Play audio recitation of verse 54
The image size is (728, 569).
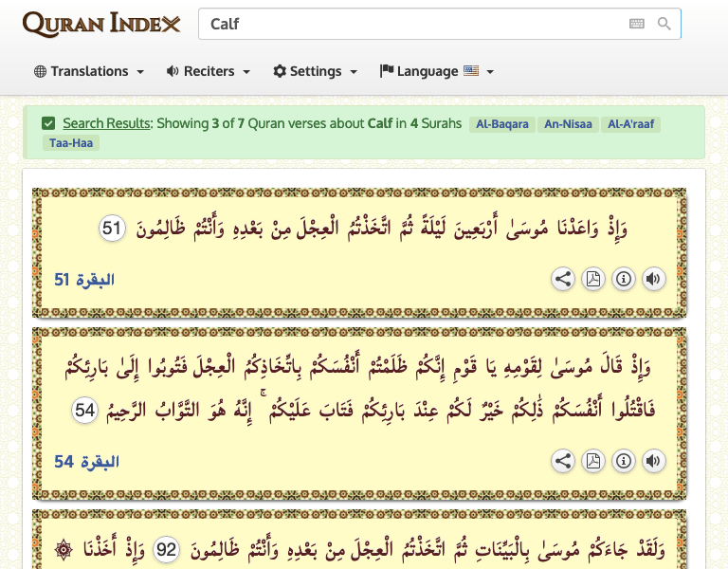pos(653,461)
